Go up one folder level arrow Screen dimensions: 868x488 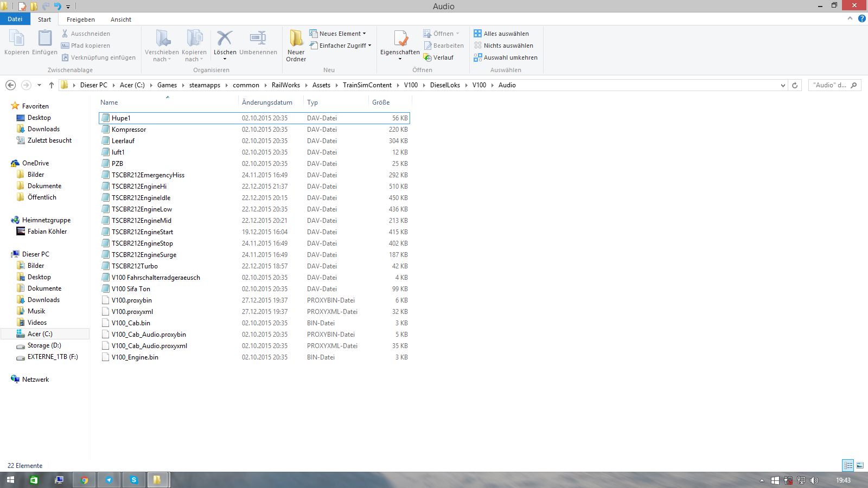(x=51, y=85)
